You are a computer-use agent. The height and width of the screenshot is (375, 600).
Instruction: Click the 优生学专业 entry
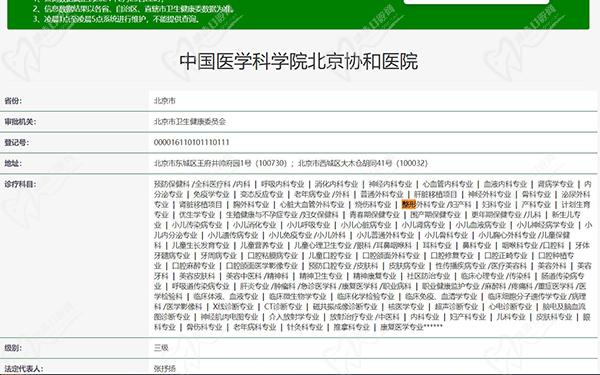tap(197, 215)
